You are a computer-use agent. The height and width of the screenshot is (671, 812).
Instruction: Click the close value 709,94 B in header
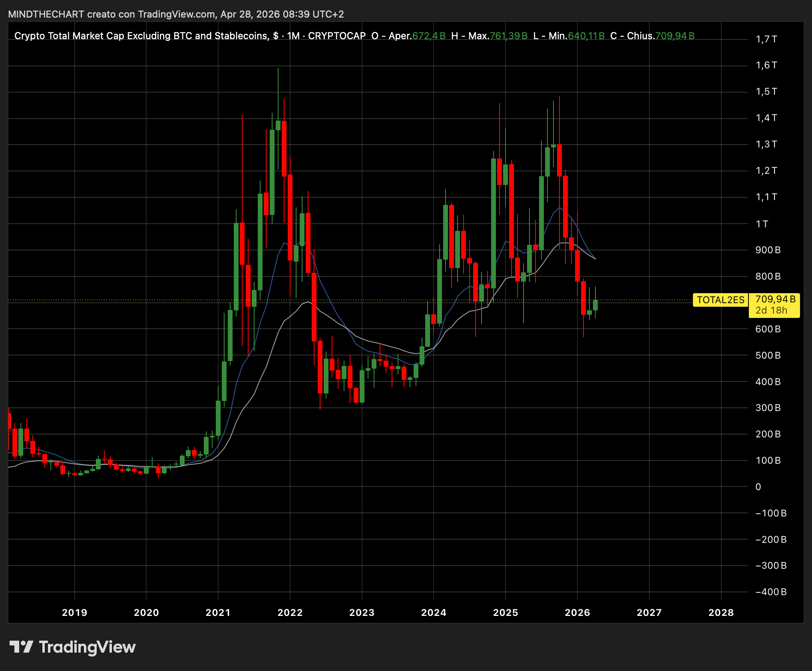point(675,36)
